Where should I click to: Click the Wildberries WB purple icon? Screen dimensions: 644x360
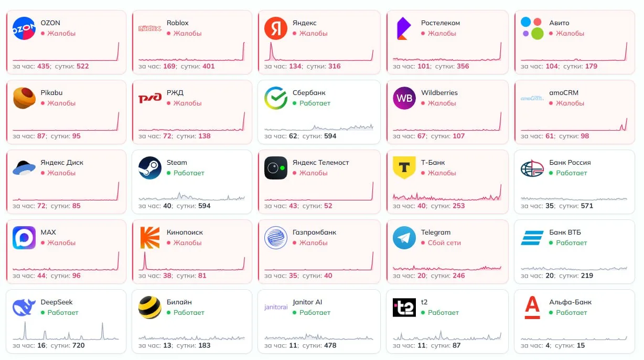pyautogui.click(x=404, y=98)
